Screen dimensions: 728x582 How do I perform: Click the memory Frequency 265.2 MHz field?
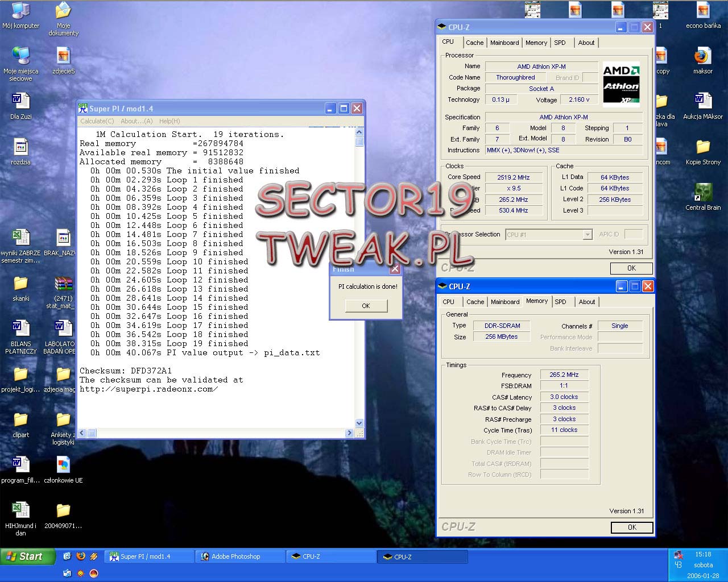[x=564, y=375]
